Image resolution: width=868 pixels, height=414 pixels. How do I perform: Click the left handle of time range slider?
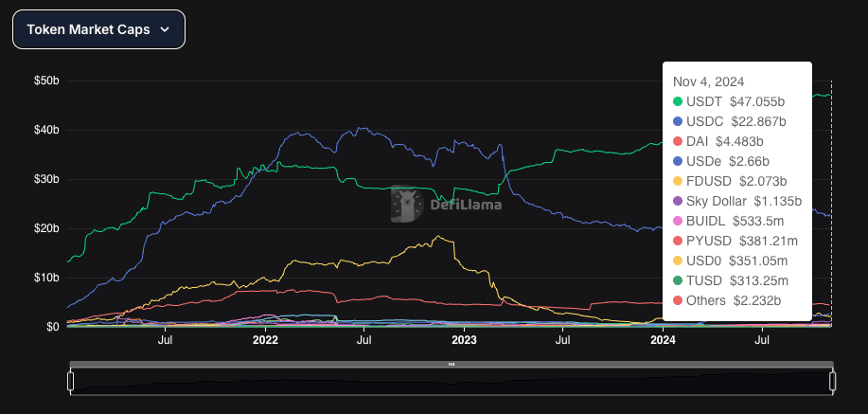tap(70, 381)
